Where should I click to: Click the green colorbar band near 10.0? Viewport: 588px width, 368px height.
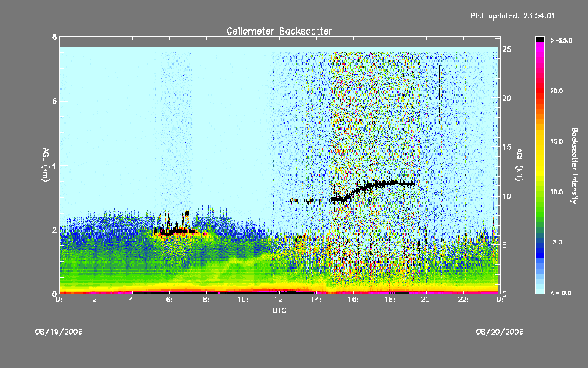coord(539,192)
